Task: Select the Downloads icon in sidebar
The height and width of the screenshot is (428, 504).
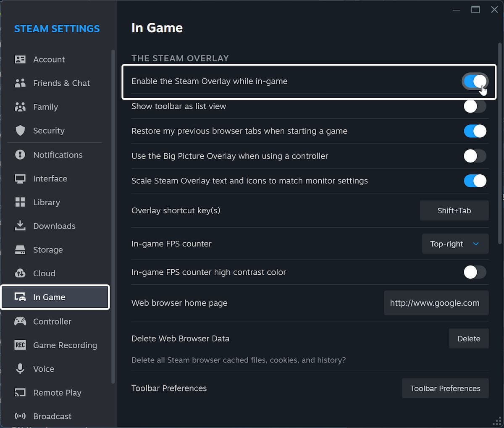Action: [20, 226]
